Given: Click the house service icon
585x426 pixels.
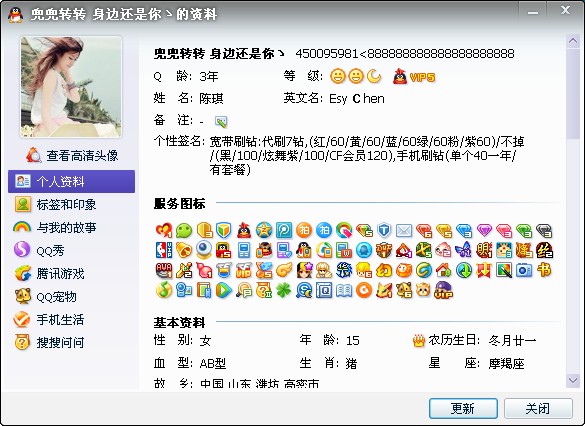Looking at the screenshot, I should 444,270.
